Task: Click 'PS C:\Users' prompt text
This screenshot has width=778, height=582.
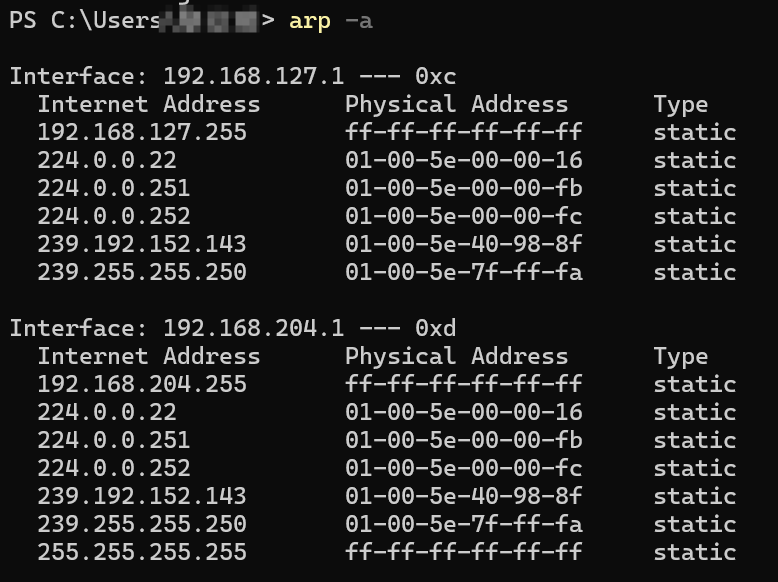Action: coord(85,21)
